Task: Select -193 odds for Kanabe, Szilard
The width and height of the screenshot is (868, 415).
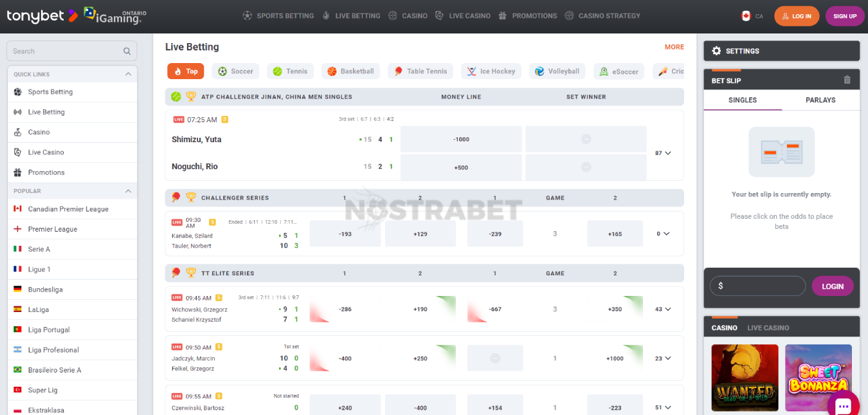Action: coord(345,234)
